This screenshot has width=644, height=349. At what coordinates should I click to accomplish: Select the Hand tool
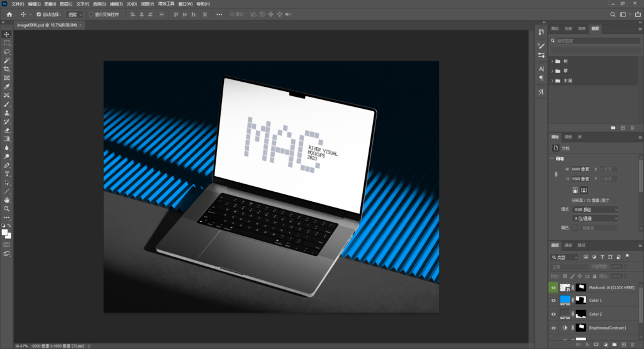pyautogui.click(x=6, y=200)
